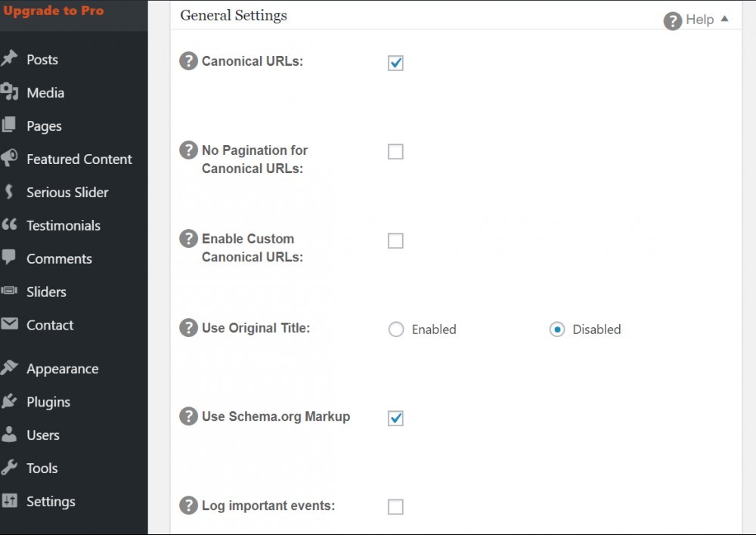Click the Enabled option label text
This screenshot has height=535, width=756.
point(434,329)
